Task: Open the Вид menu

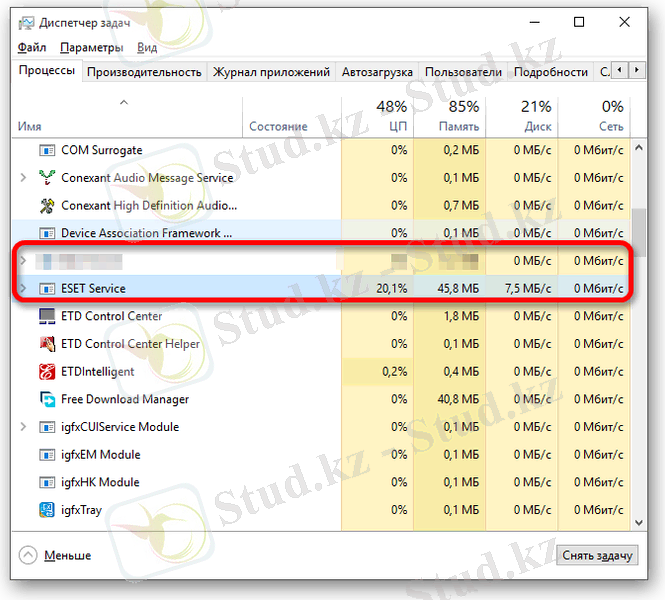Action: (x=147, y=47)
